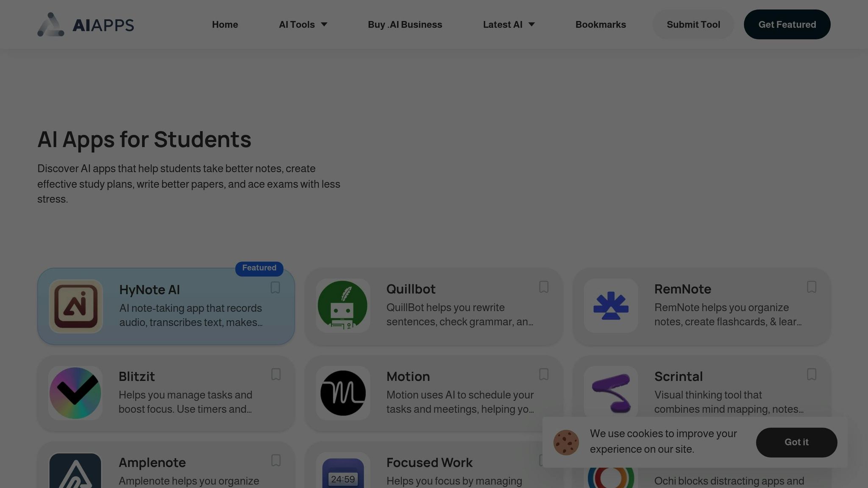Click the Motion app icon
Screen dimensions: 868x488
point(343,393)
